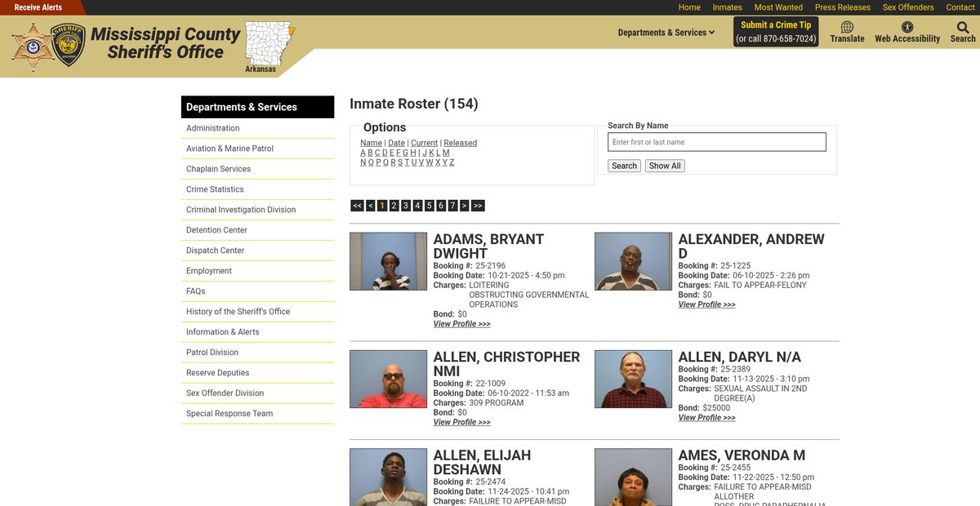The image size is (980, 506).
Task: Click the Search By Name input field
Action: pos(717,142)
